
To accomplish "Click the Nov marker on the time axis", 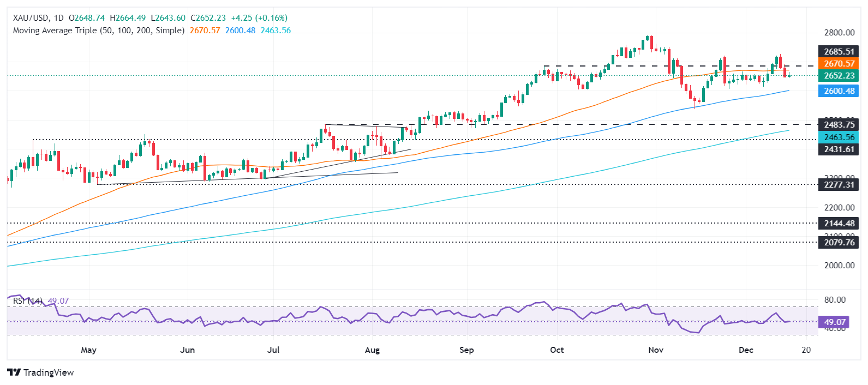I will pos(656,350).
